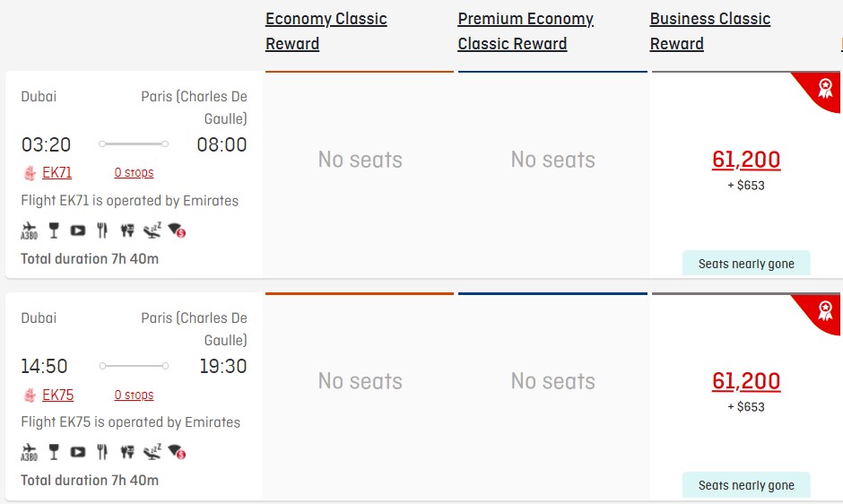This screenshot has height=504, width=843.
Task: Click the meal cutlery icon for EK75
Action: [102, 452]
